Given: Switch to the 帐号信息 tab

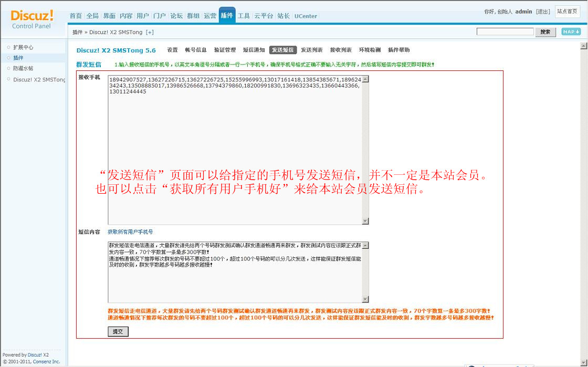Looking at the screenshot, I should click(x=196, y=50).
